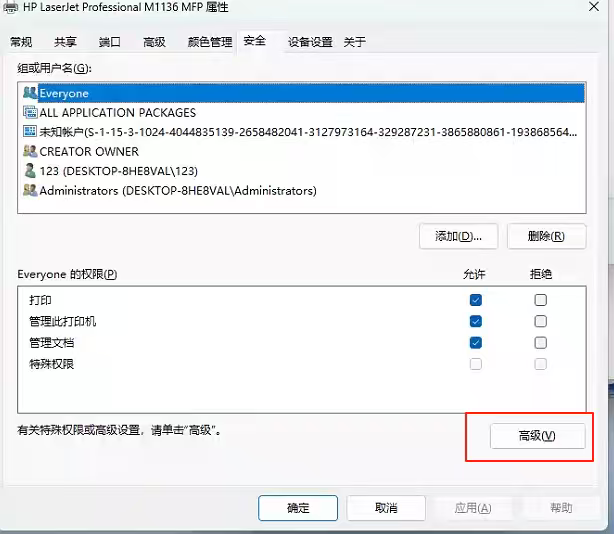Viewport: 614px width, 534px height.
Task: Click the Allow checkbox for 特殊权限
Action: [x=476, y=364]
